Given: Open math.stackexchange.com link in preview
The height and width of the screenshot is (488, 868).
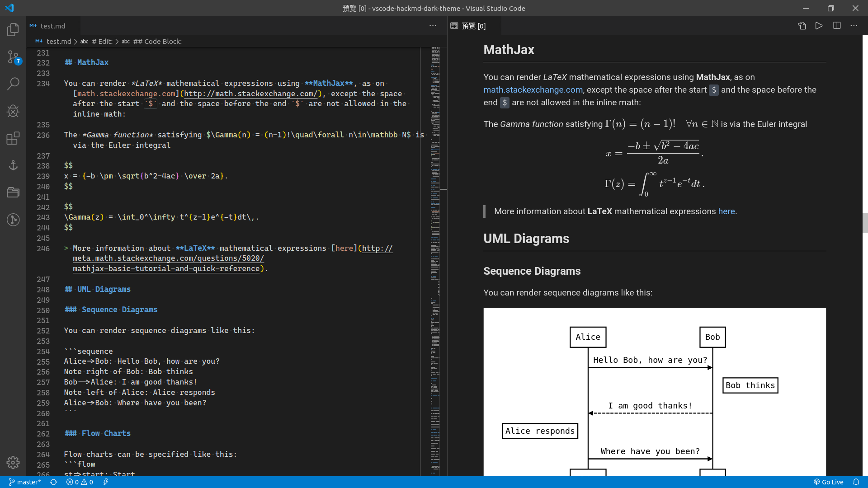Looking at the screenshot, I should pos(533,90).
